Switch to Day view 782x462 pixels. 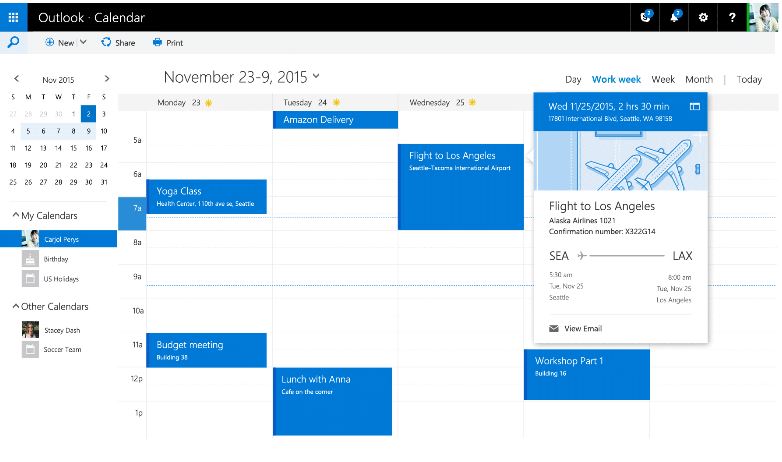pos(573,79)
